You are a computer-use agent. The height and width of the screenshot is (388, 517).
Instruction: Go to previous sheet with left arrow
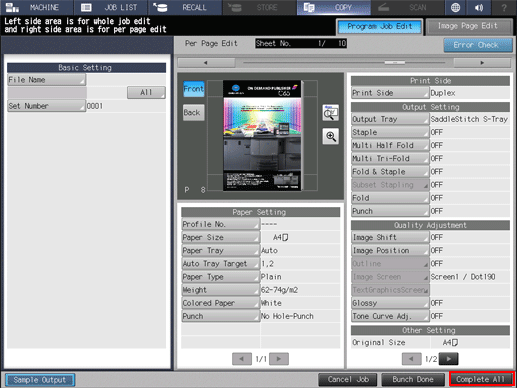point(206,63)
